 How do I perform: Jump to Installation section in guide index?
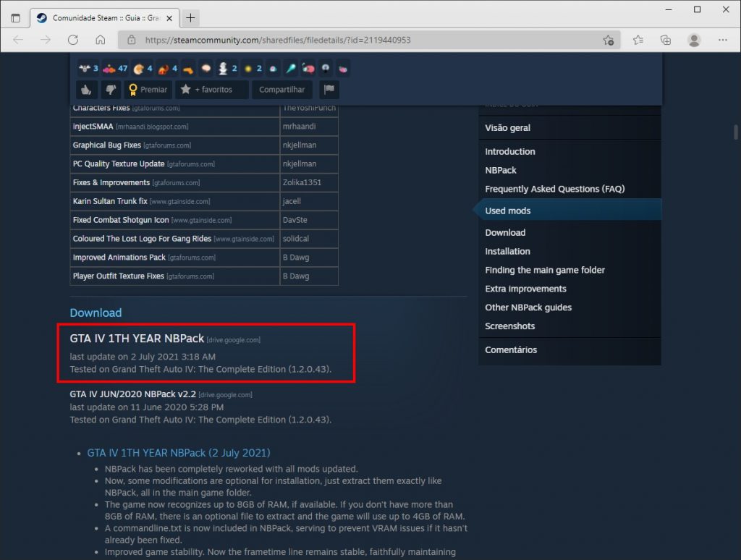(x=507, y=251)
